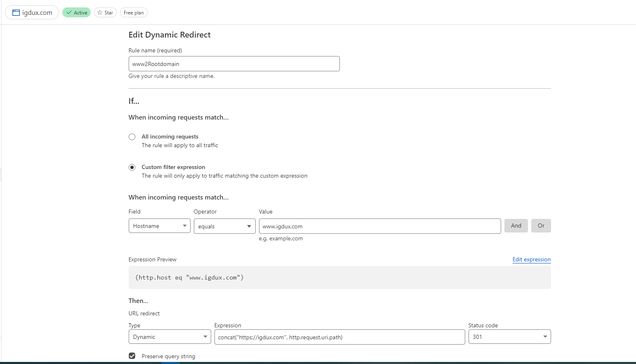Screen dimensions: 636x364
Task: Click the Value field containing www.igdux.com
Action: click(x=379, y=226)
